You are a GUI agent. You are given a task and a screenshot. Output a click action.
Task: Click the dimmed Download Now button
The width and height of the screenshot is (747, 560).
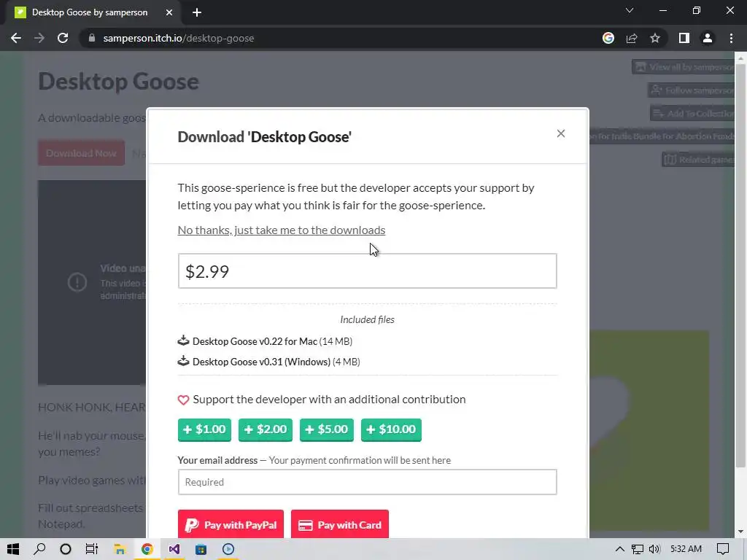pyautogui.click(x=82, y=153)
